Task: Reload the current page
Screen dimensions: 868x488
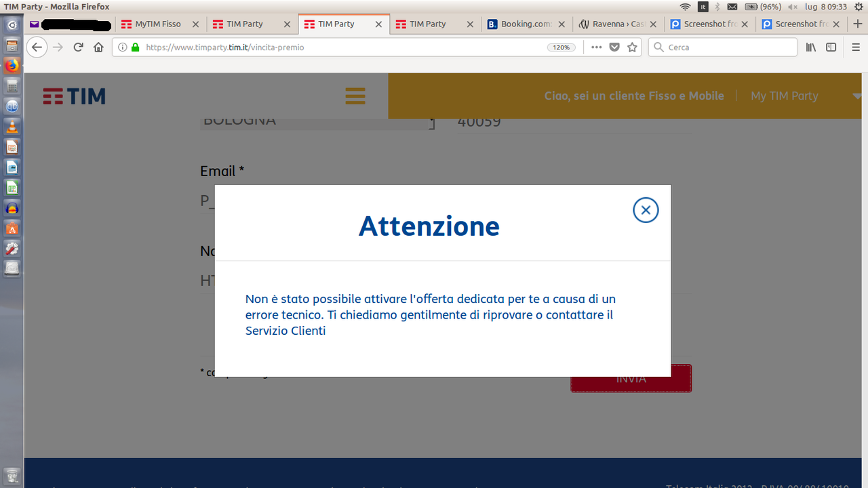Action: point(78,47)
